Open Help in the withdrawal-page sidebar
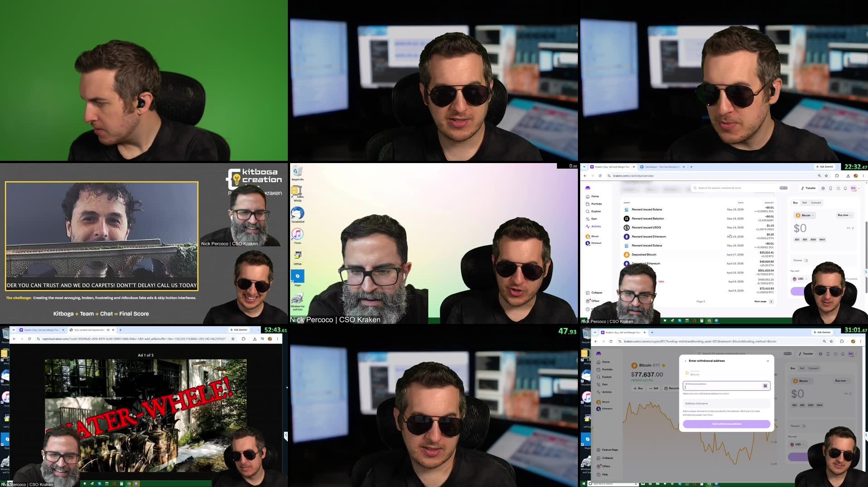The image size is (868, 487). pyautogui.click(x=602, y=474)
